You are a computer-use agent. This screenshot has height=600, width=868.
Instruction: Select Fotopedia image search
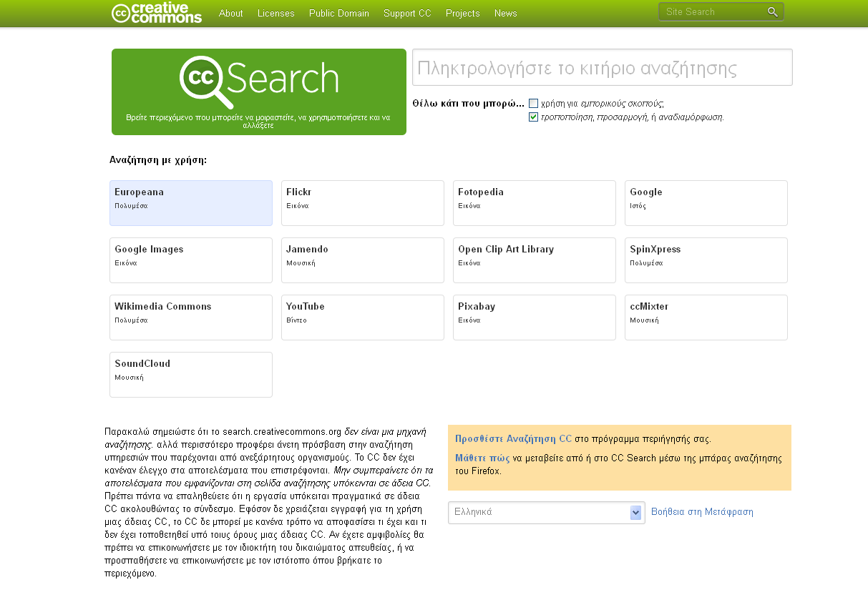[535, 203]
